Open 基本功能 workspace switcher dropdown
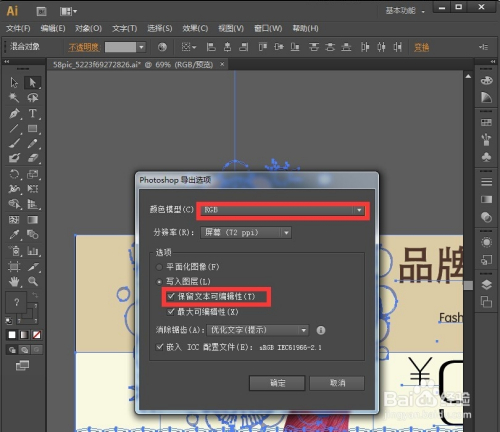 [x=405, y=11]
